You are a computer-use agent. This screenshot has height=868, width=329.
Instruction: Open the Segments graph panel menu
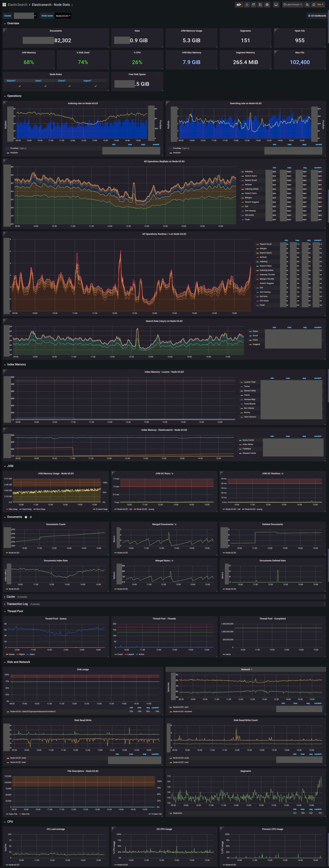[245, 771]
